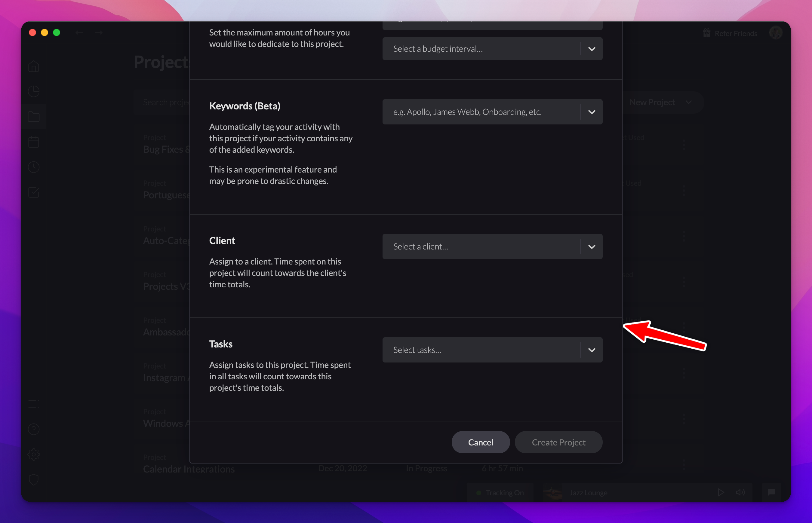Open the New Project dropdown chevron
The width and height of the screenshot is (812, 523).
tap(688, 102)
